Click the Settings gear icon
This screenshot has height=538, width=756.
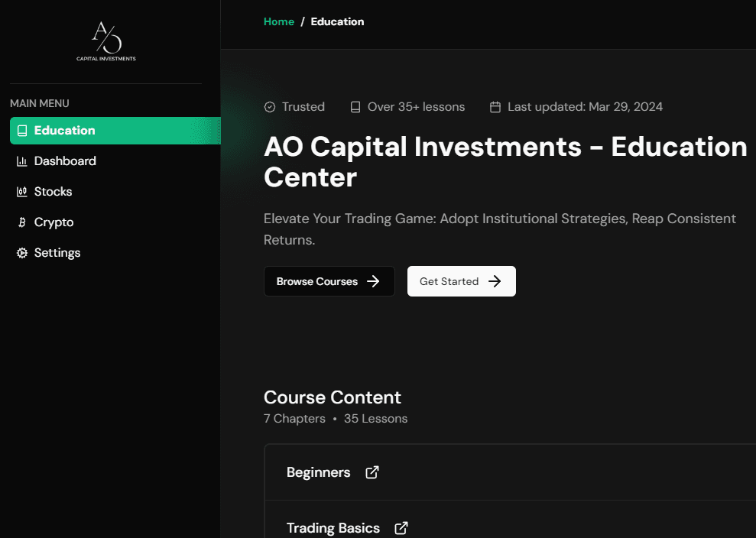22,253
